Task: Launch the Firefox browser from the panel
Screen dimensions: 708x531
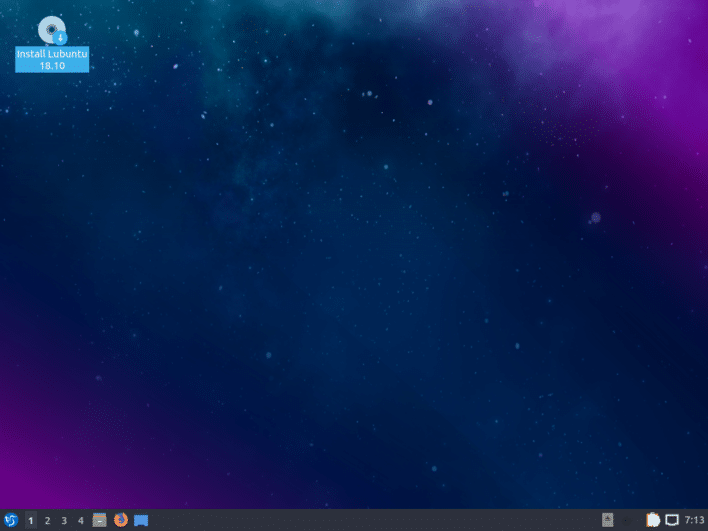Action: tap(121, 520)
